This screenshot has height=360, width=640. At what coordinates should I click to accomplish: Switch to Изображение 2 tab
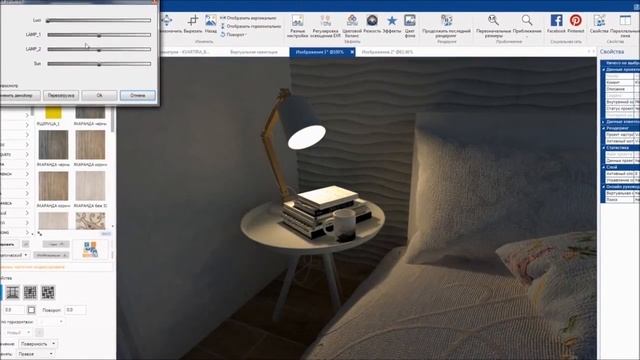click(x=387, y=52)
